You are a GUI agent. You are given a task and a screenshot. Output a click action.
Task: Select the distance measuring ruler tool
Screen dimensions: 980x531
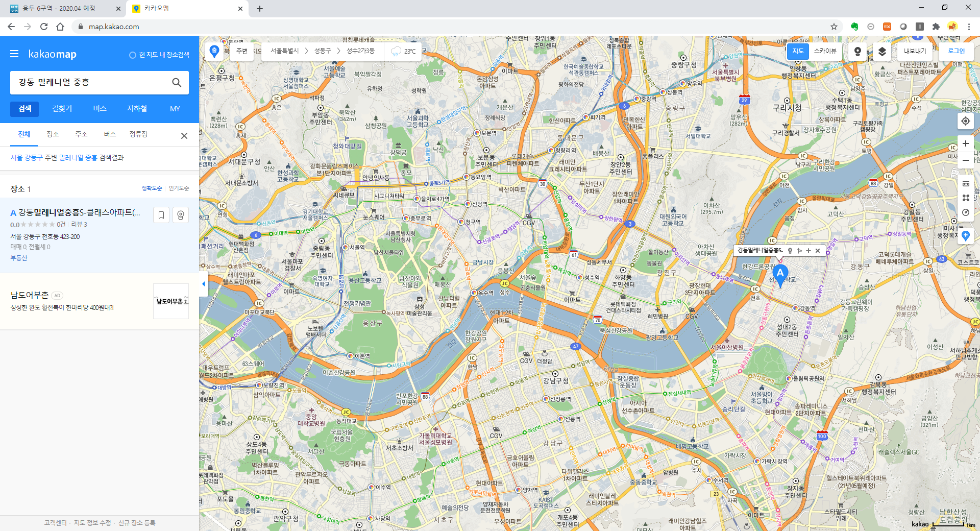966,183
